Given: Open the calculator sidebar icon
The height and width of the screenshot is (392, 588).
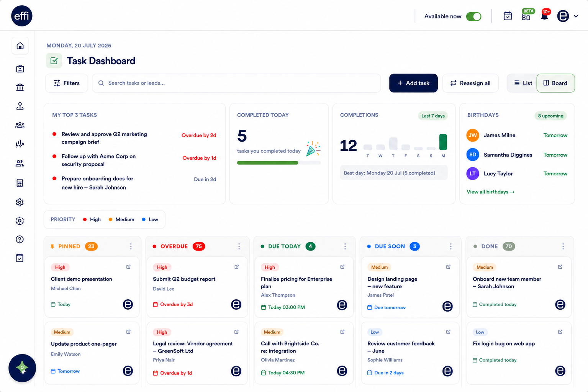Looking at the screenshot, I should coord(20,183).
